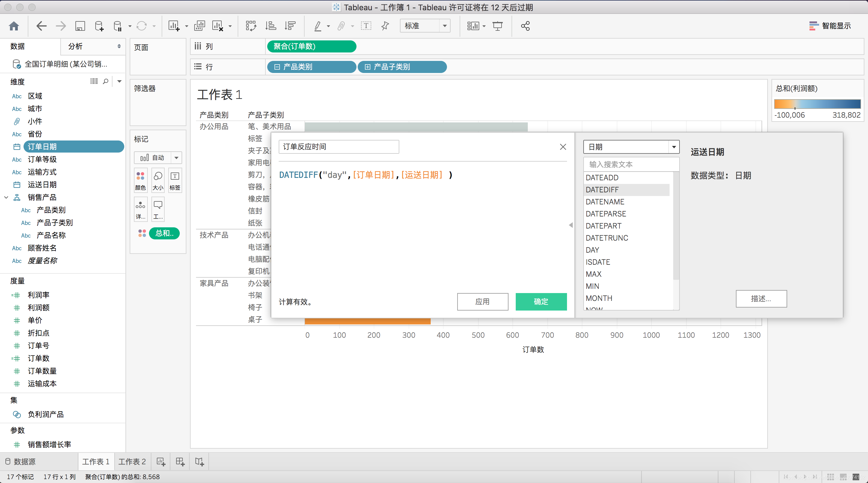This screenshot has width=868, height=483.
Task: Switch to the 分析 pane tab
Action: point(75,46)
